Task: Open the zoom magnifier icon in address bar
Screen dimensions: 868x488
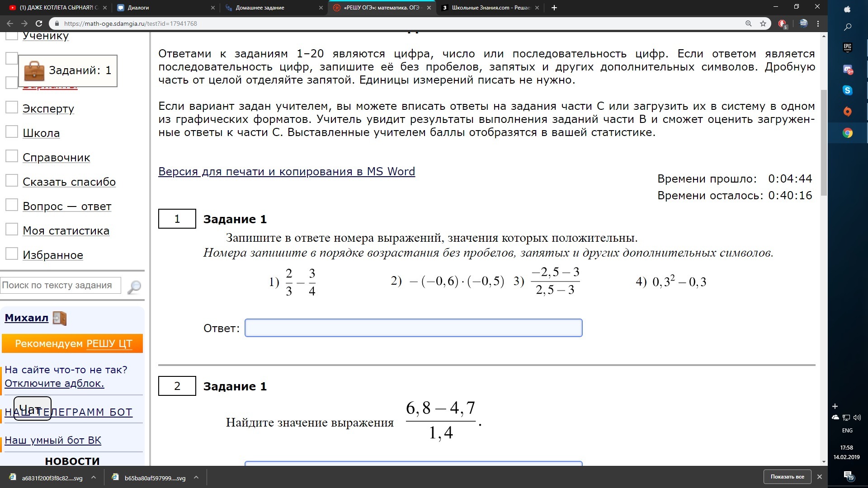Action: pos(749,23)
